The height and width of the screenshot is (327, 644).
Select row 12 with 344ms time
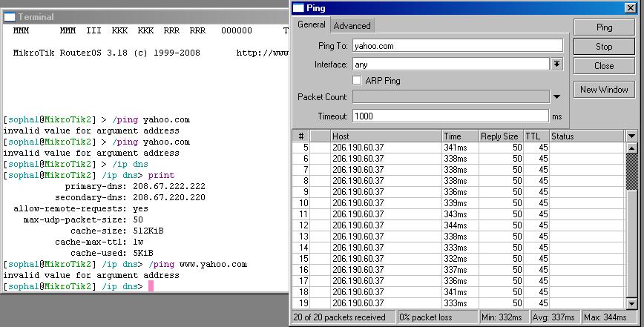[459, 225]
